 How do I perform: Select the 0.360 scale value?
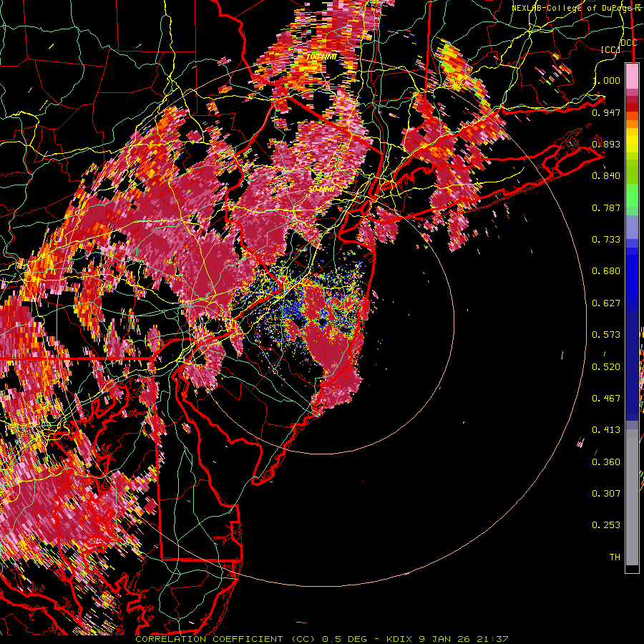pos(606,462)
